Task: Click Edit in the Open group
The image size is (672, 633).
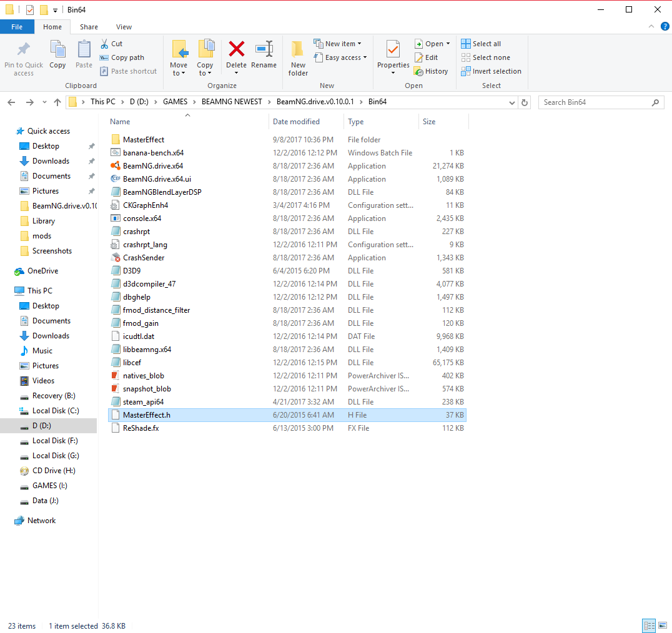Action: [427, 57]
